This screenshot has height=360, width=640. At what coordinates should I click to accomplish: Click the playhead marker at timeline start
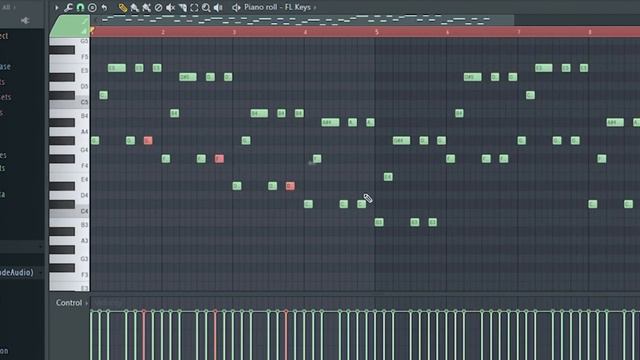tap(92, 31)
